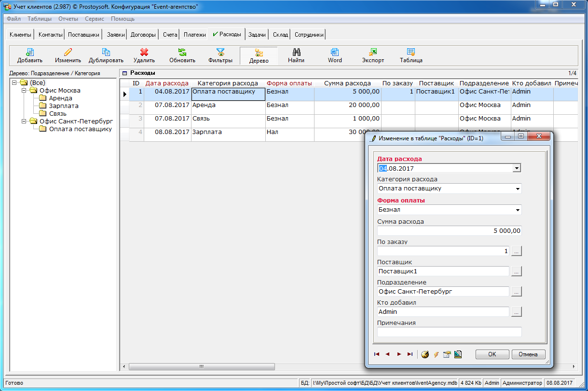Image resolution: width=588 pixels, height=391 pixels.
Task: Open the Дата расхода date dropdown
Action: tap(517, 168)
